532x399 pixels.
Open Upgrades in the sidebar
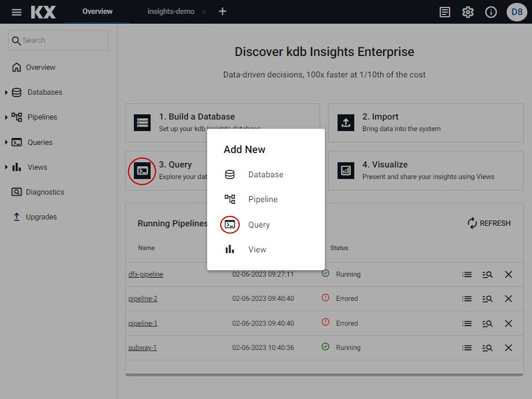coord(41,217)
